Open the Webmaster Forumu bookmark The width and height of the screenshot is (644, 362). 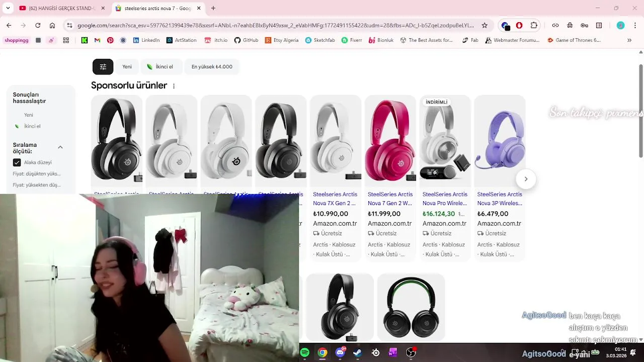tap(512, 40)
